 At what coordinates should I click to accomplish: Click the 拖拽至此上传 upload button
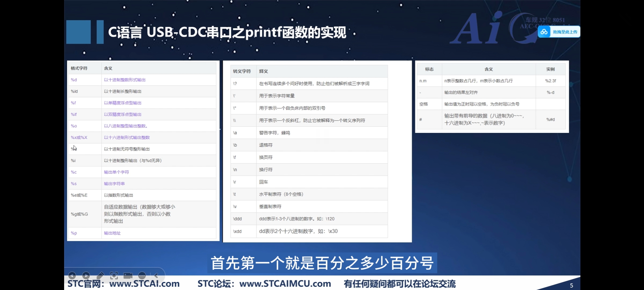(x=565, y=32)
